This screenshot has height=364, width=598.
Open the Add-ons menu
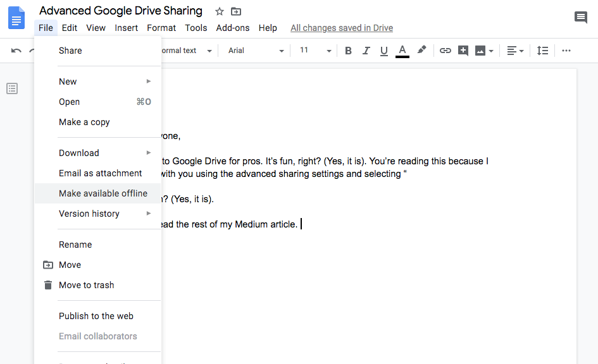[233, 28]
